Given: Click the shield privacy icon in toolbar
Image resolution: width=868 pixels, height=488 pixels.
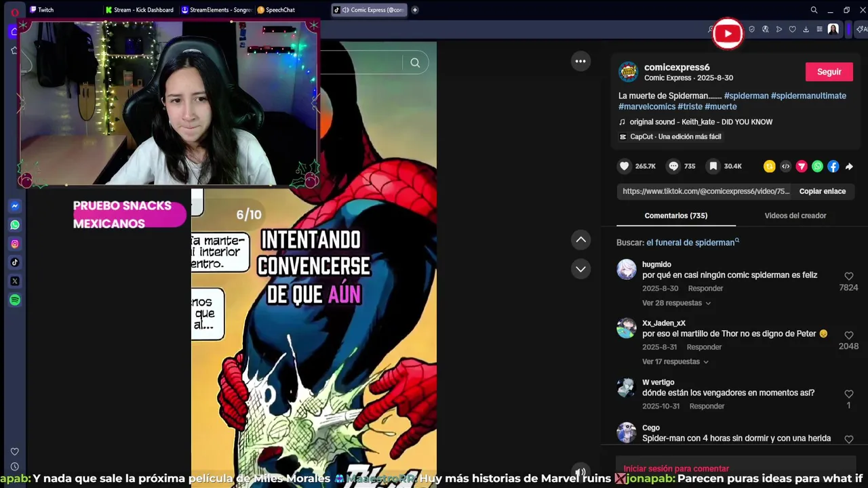Looking at the screenshot, I should (x=751, y=29).
